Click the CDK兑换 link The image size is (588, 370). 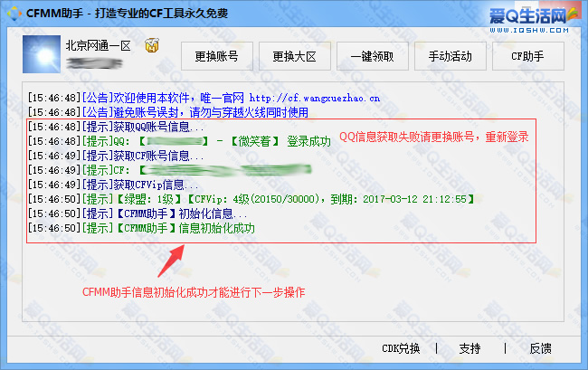(x=401, y=348)
